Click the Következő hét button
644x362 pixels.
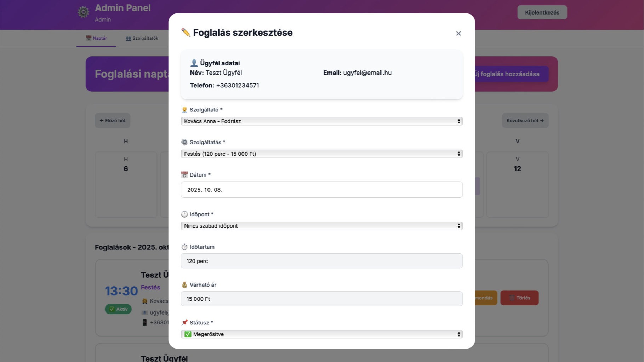coord(525,121)
